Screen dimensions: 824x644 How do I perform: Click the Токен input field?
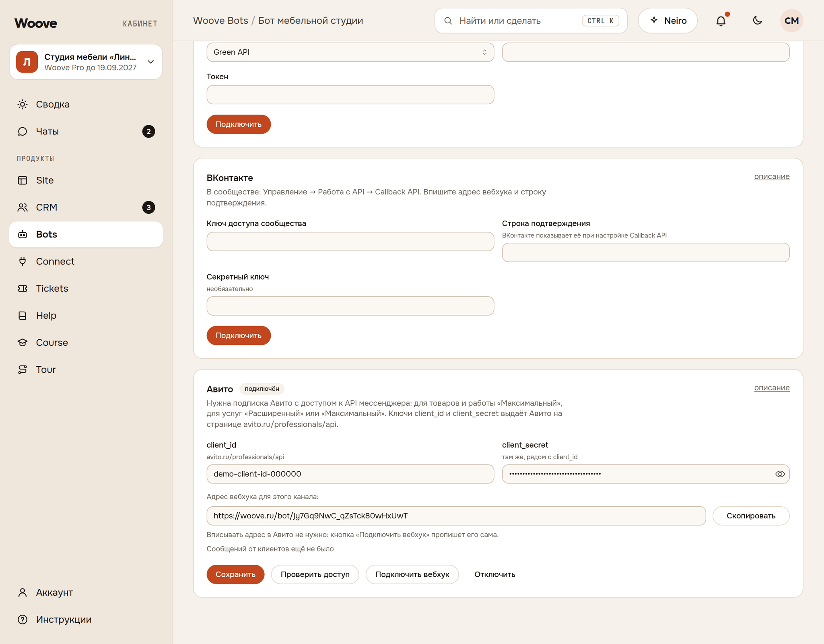click(x=350, y=95)
